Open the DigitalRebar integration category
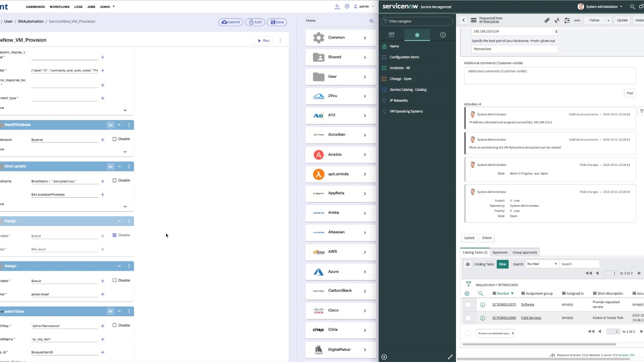 pos(341,349)
